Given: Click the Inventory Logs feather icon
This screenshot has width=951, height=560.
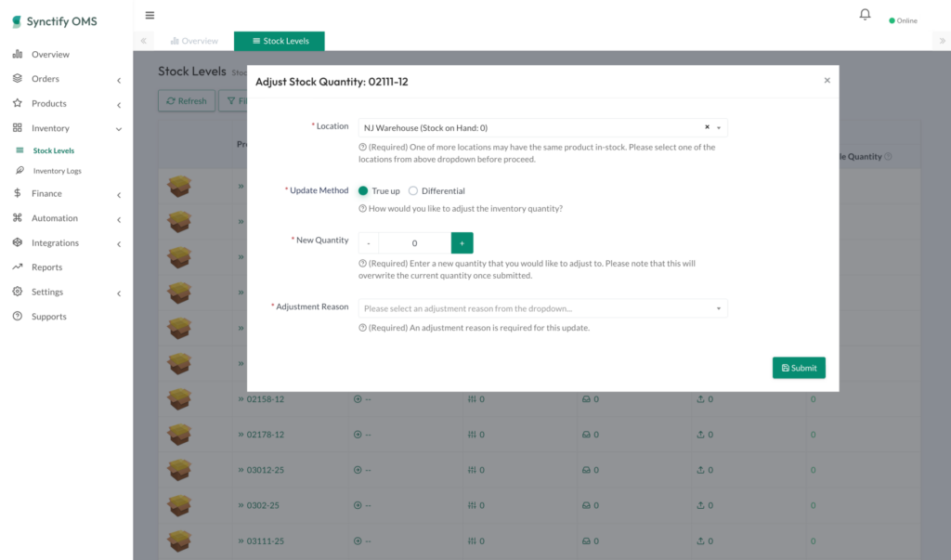Looking at the screenshot, I should click(x=20, y=171).
